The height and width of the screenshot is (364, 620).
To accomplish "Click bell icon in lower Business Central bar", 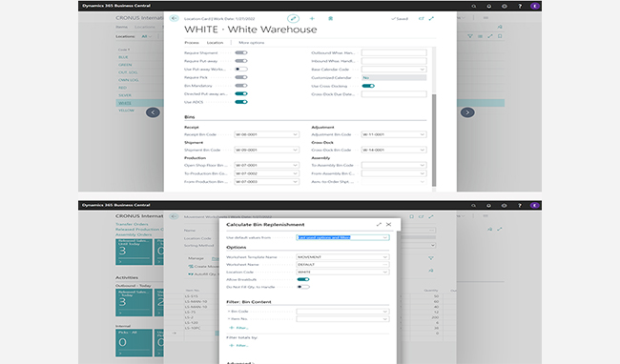I will [x=488, y=205].
